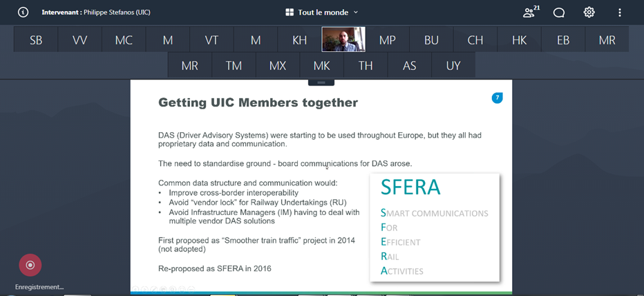This screenshot has width=644, height=296.
Task: Click the red recording indicator button
Action: pyautogui.click(x=30, y=265)
